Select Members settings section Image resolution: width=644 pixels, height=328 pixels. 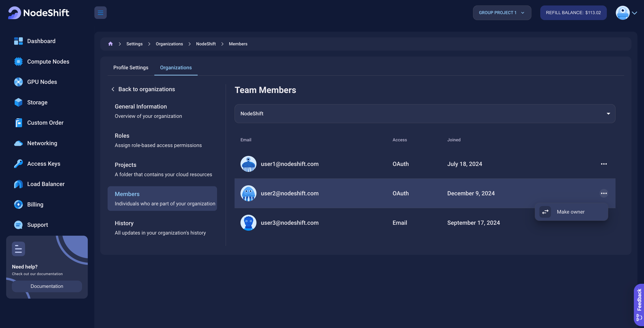(x=162, y=199)
